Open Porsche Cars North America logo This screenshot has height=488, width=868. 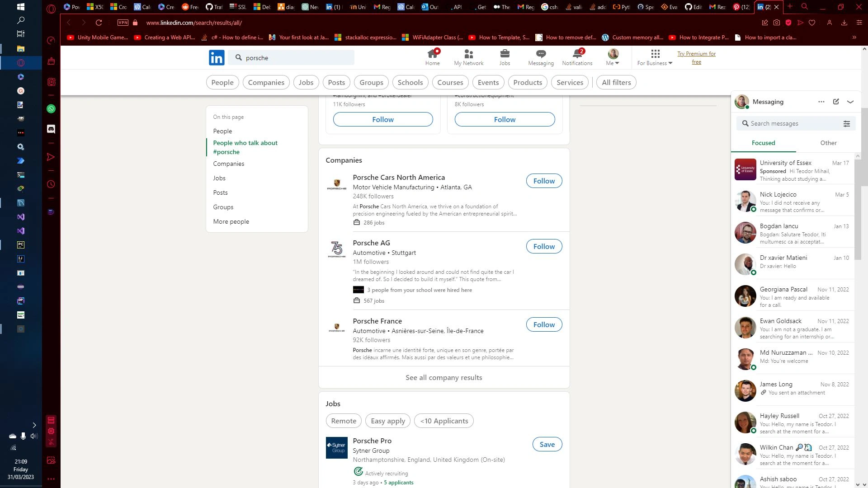pos(337,184)
